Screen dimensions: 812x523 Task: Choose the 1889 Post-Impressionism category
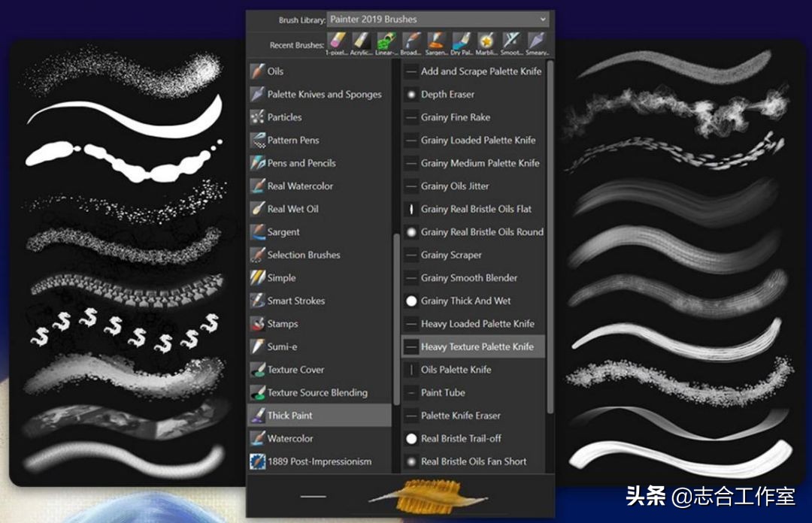click(318, 461)
